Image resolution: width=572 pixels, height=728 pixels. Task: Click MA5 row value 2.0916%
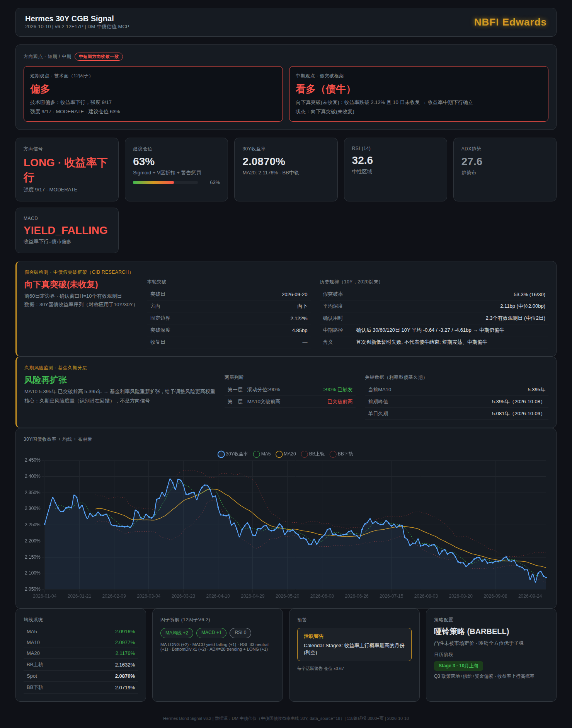(125, 632)
